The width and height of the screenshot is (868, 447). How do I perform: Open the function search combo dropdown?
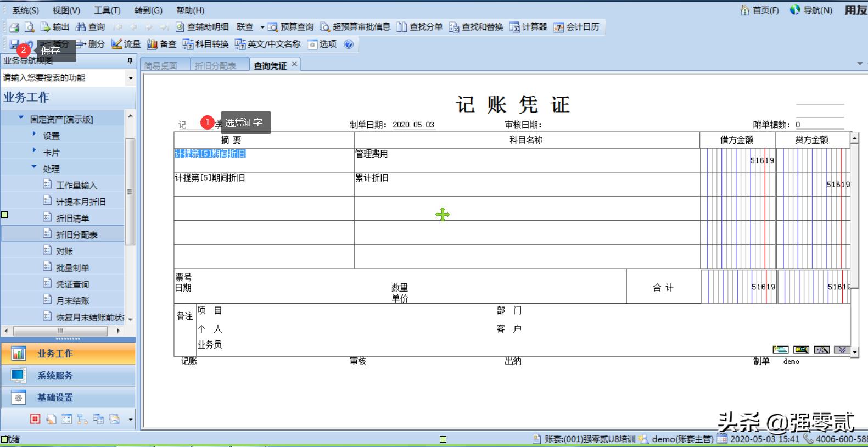130,78
